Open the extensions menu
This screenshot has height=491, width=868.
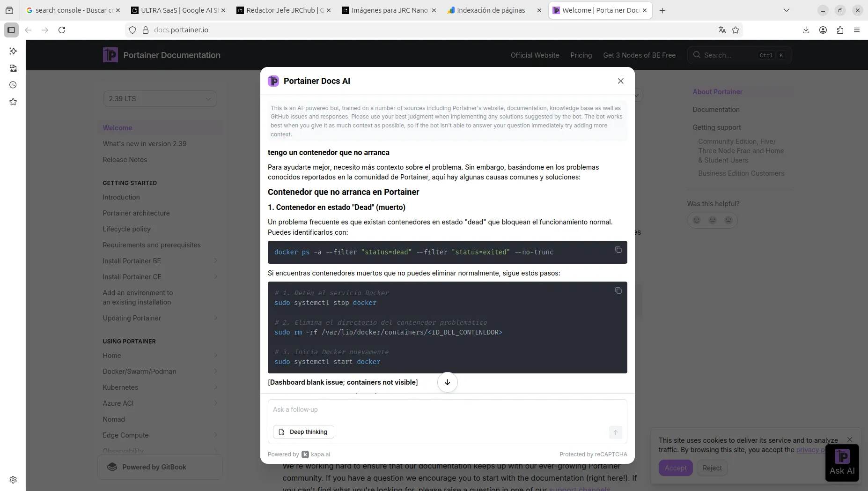coord(840,30)
